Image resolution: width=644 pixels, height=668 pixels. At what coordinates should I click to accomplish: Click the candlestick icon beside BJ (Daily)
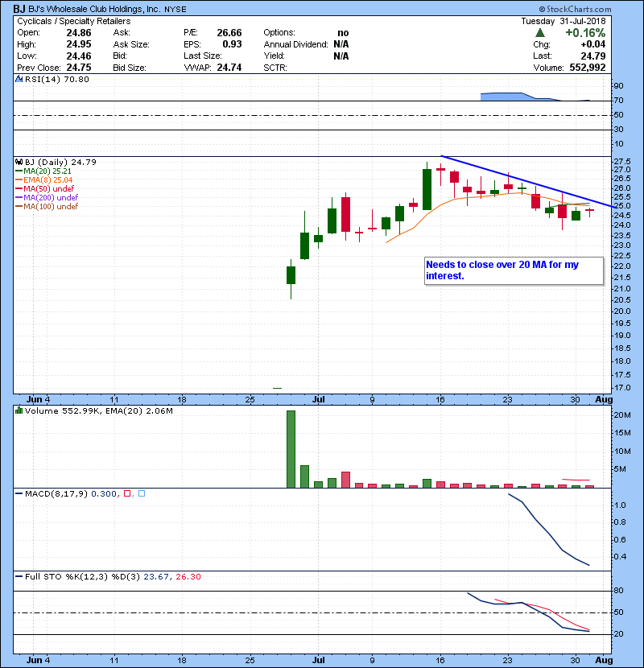click(x=19, y=162)
